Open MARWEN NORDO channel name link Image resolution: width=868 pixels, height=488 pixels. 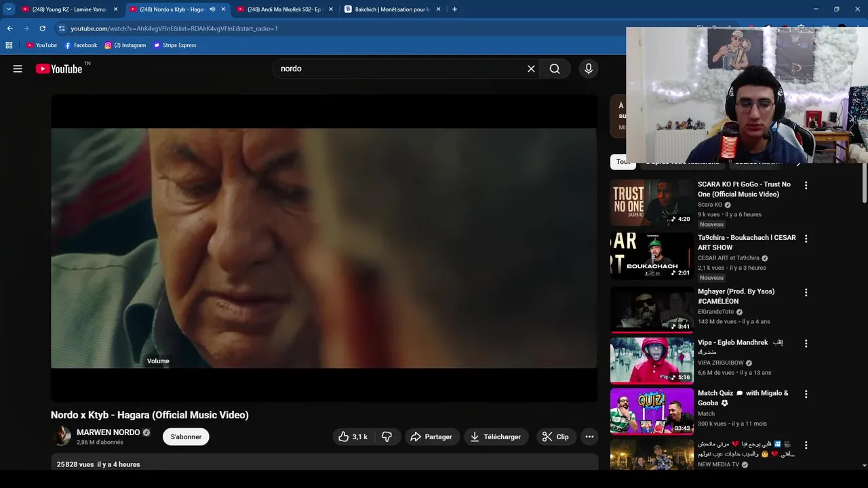pyautogui.click(x=108, y=432)
